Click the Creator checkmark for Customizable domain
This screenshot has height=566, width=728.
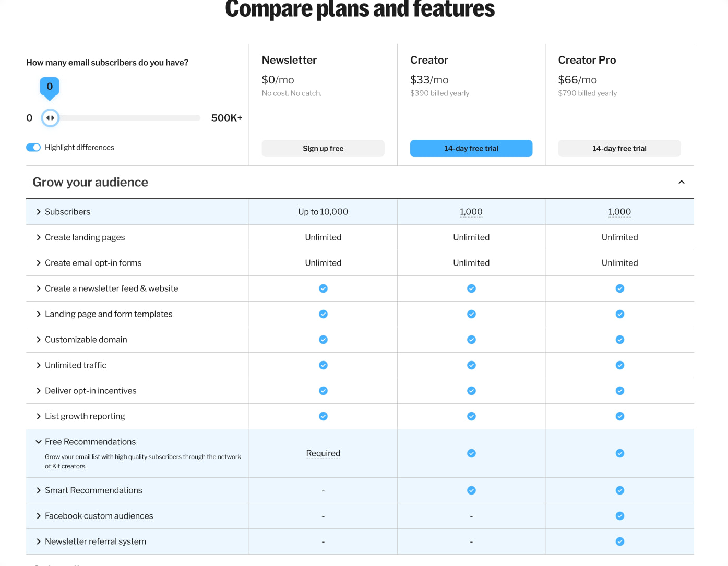[471, 340]
